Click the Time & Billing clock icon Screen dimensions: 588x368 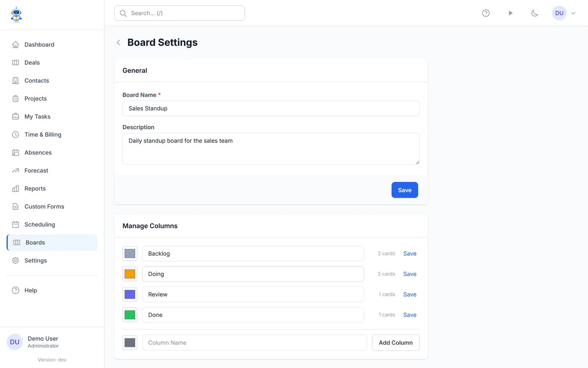[15, 135]
